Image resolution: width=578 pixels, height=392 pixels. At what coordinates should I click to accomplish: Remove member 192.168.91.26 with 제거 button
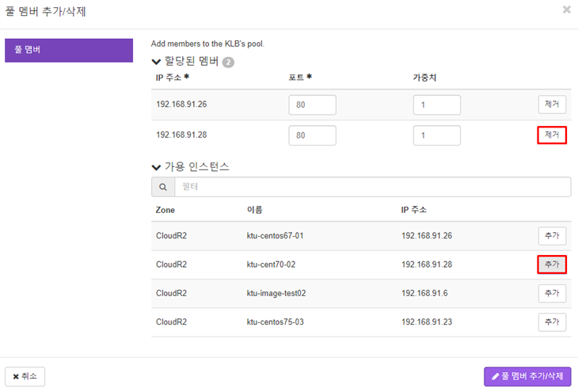(552, 105)
